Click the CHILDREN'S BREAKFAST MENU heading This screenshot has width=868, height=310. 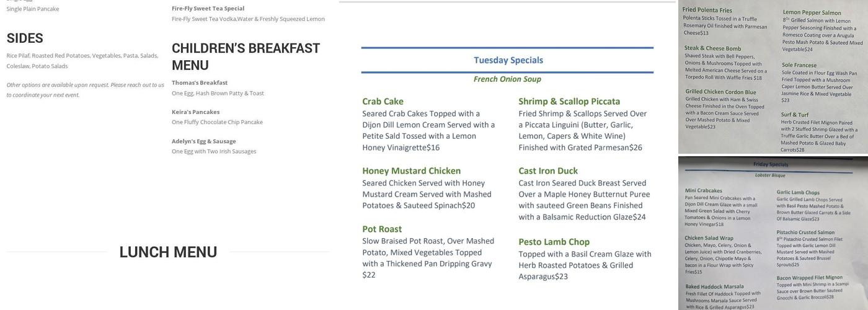(246, 56)
